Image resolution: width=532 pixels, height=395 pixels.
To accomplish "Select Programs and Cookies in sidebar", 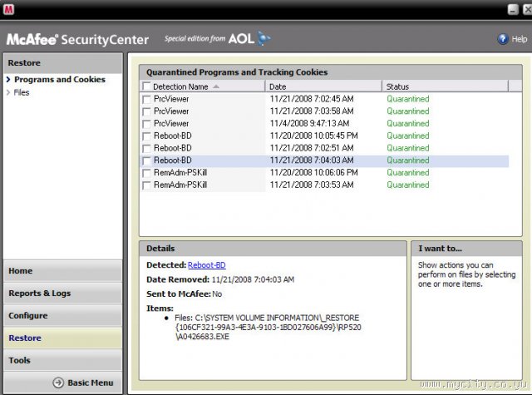I will pos(60,79).
